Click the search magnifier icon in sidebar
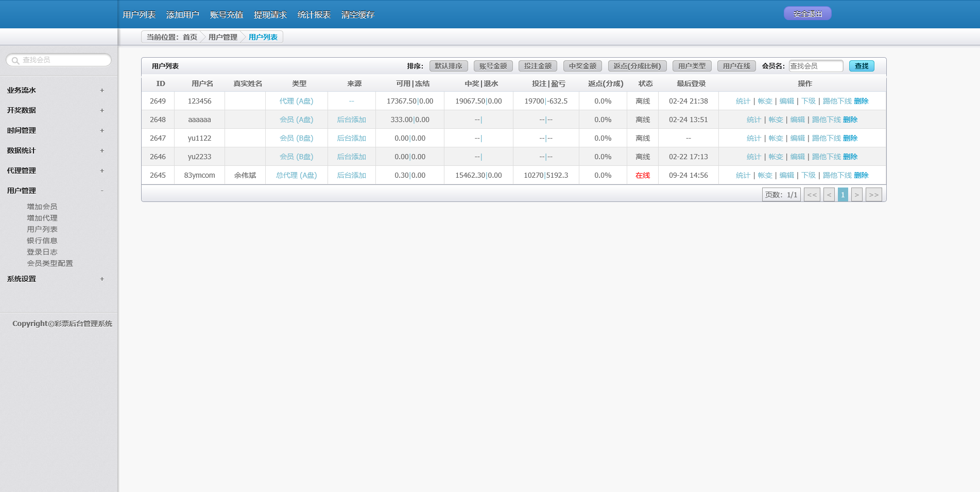The width and height of the screenshot is (980, 492). 15,60
